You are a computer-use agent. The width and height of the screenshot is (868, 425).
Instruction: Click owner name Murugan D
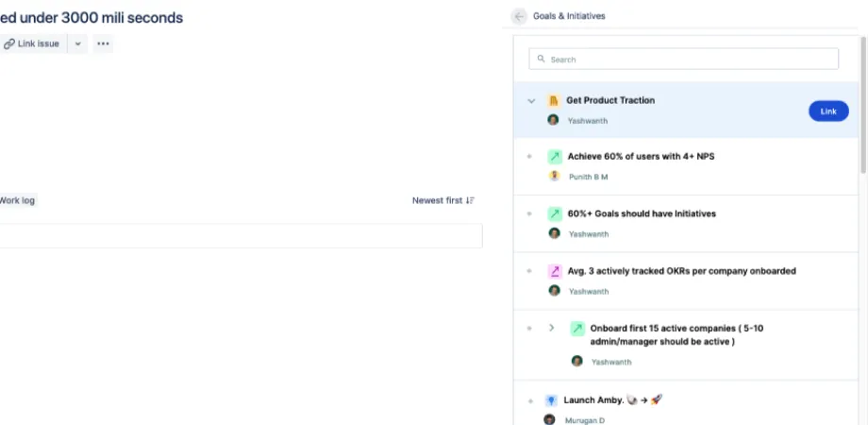coord(585,420)
